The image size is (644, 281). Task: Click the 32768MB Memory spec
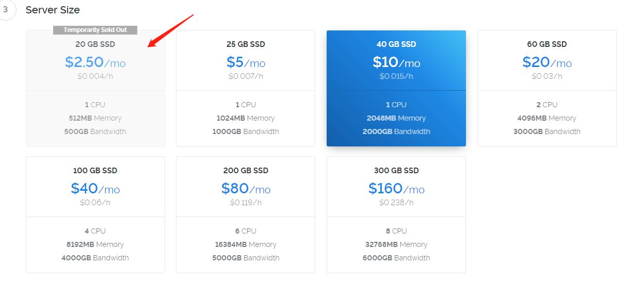[396, 244]
